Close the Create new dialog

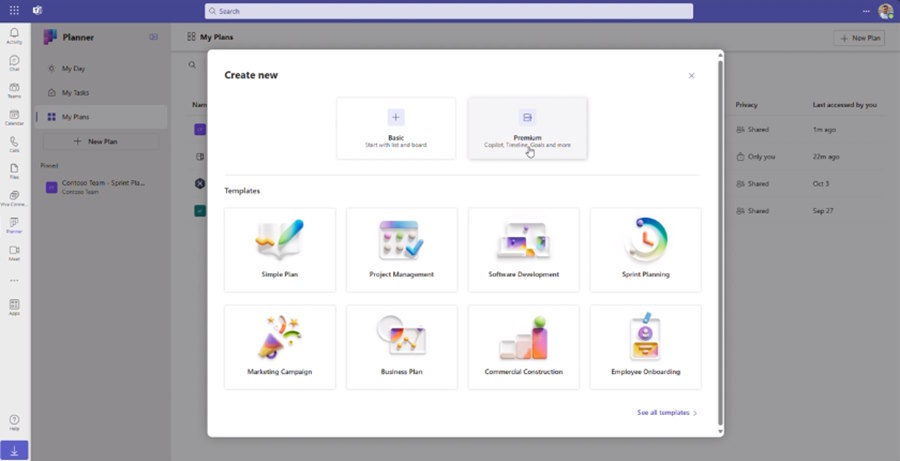(692, 75)
